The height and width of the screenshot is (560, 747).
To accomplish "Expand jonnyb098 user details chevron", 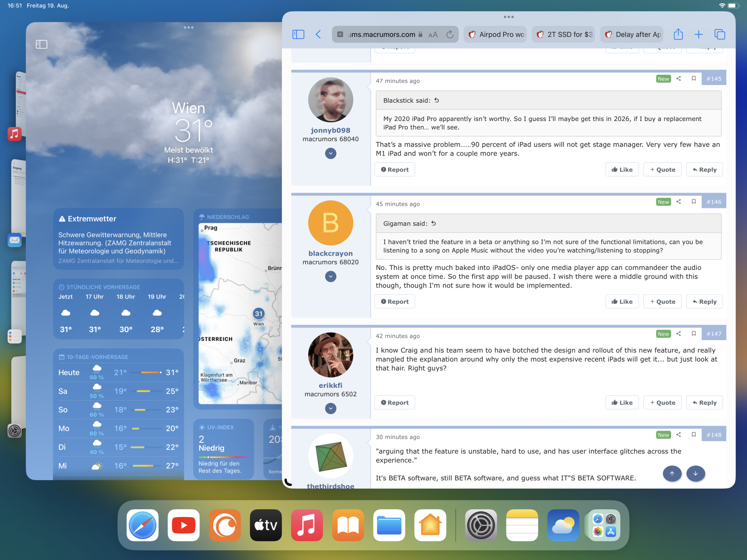I will (x=331, y=153).
